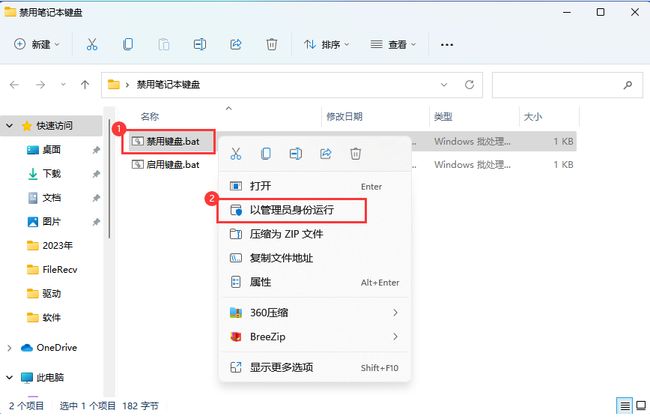This screenshot has width=650, height=419.
Task: Open the FileRecv folder in the sidebar
Action: click(x=52, y=269)
